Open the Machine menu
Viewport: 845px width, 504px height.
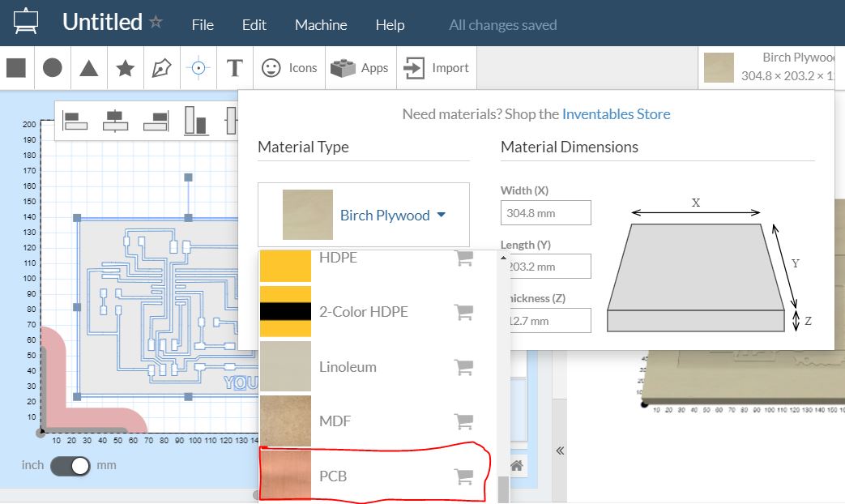click(321, 25)
